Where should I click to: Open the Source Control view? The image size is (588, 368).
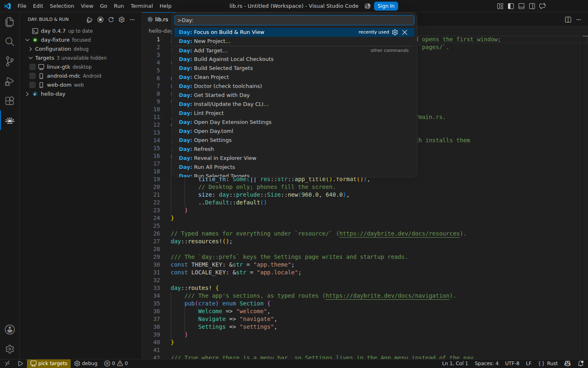click(10, 61)
